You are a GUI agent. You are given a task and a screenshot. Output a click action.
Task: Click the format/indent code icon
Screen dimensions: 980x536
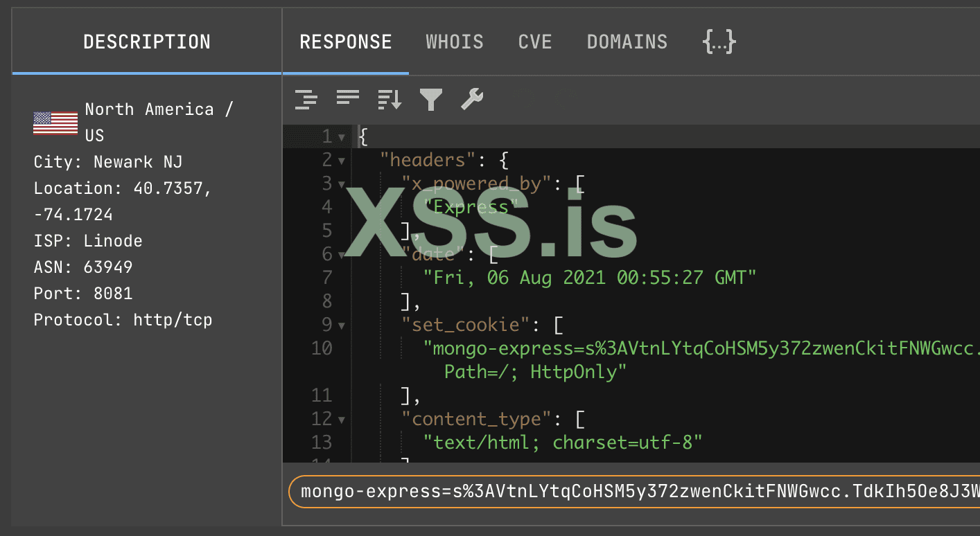(306, 100)
